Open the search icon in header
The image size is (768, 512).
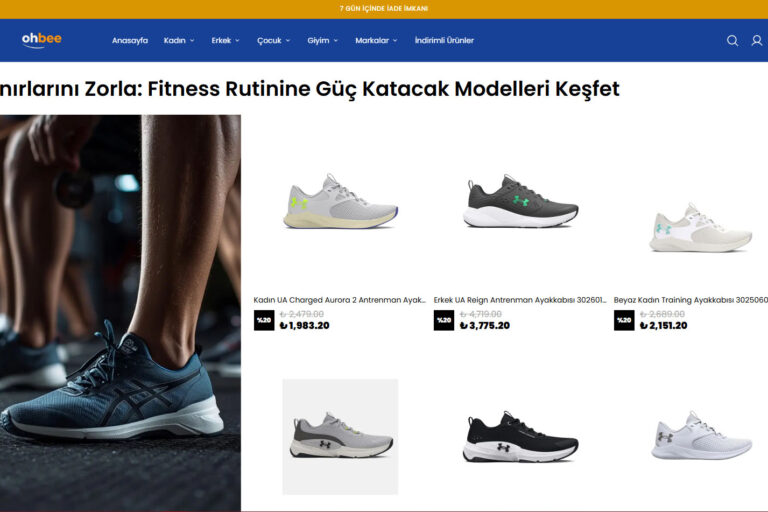[732, 41]
